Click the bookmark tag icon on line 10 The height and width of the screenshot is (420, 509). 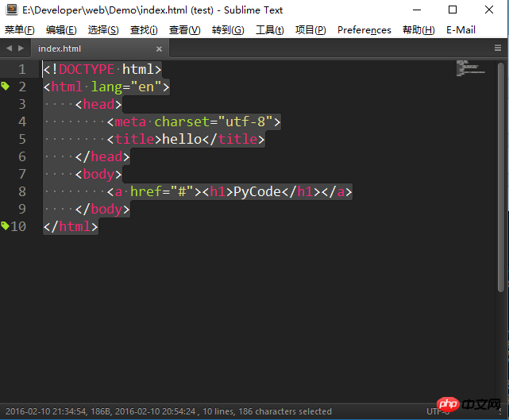point(5,225)
